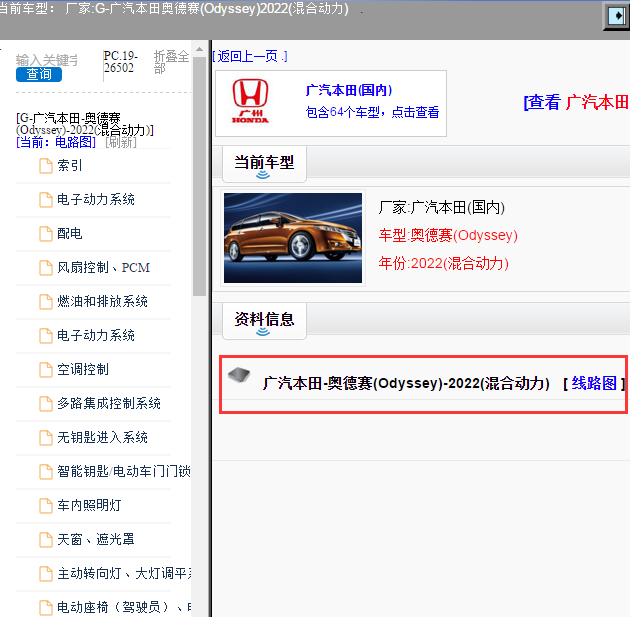Click the folder icon beside 风扇控制、PCM
Viewport: 630px width, 617px height.
pos(46,268)
